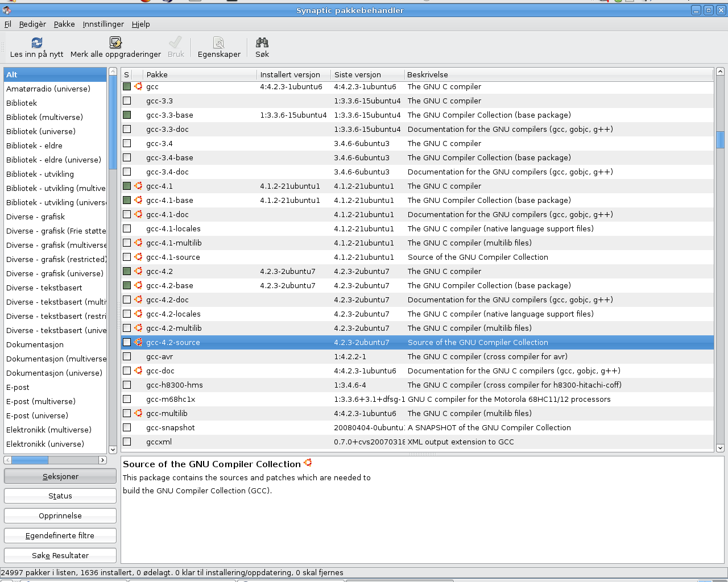Click Ubuntu logo next to gcc-4.2
The image size is (728, 582).
point(138,271)
